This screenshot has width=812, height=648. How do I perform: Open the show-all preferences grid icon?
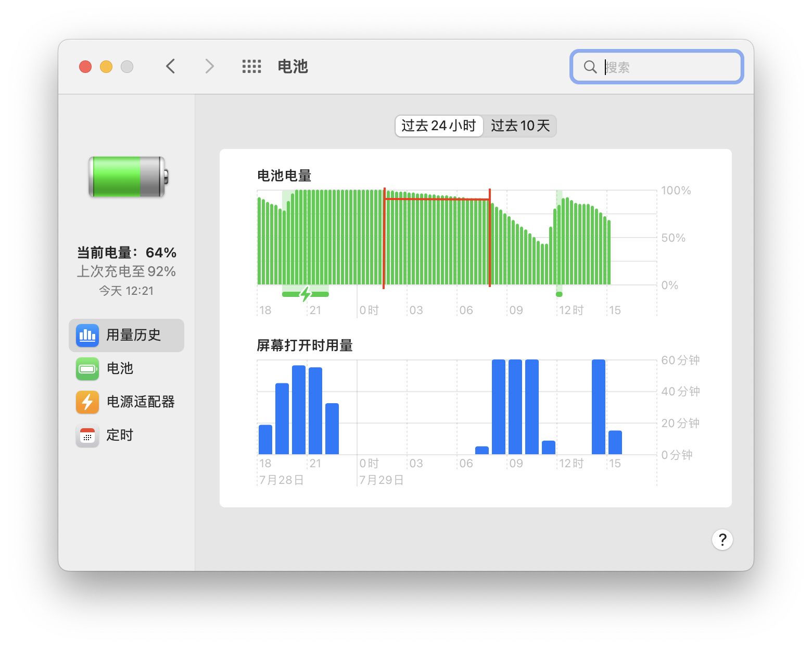tap(251, 67)
